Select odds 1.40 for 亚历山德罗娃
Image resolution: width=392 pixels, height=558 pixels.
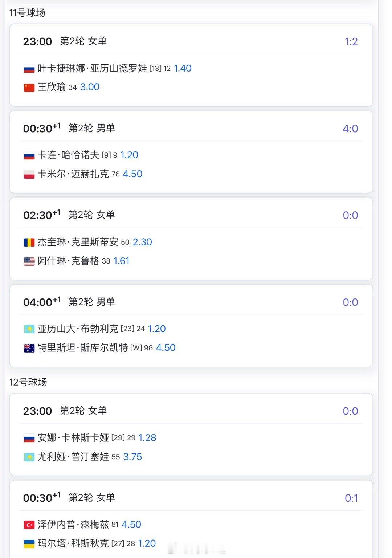[x=183, y=68]
